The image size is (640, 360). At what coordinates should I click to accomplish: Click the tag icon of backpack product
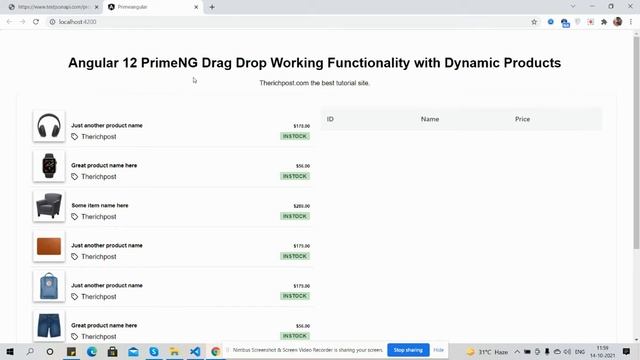[x=75, y=297]
